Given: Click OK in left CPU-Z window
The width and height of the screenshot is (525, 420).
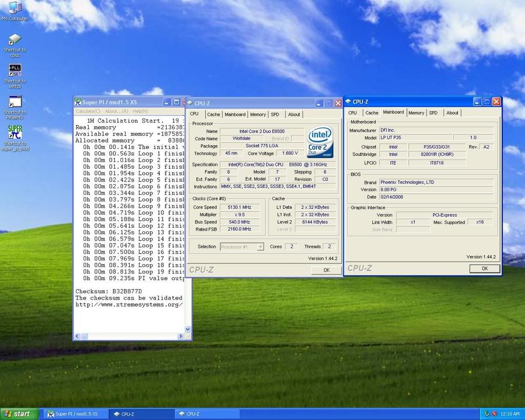Looking at the screenshot, I should tap(326, 270).
